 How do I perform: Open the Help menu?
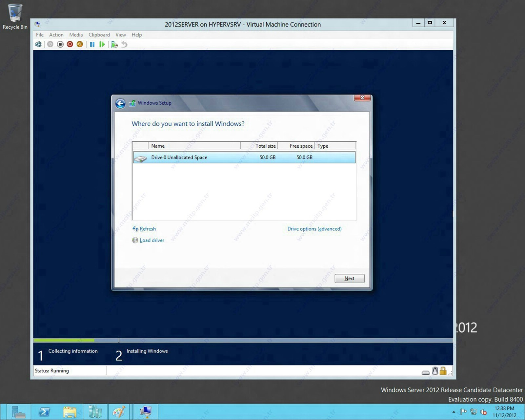(x=136, y=35)
